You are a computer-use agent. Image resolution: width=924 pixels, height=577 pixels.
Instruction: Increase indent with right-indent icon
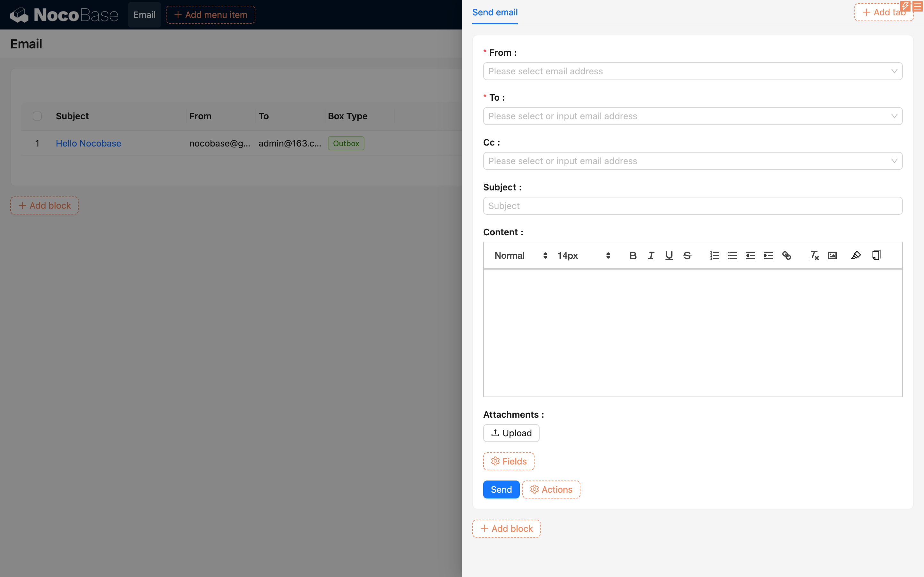(768, 255)
